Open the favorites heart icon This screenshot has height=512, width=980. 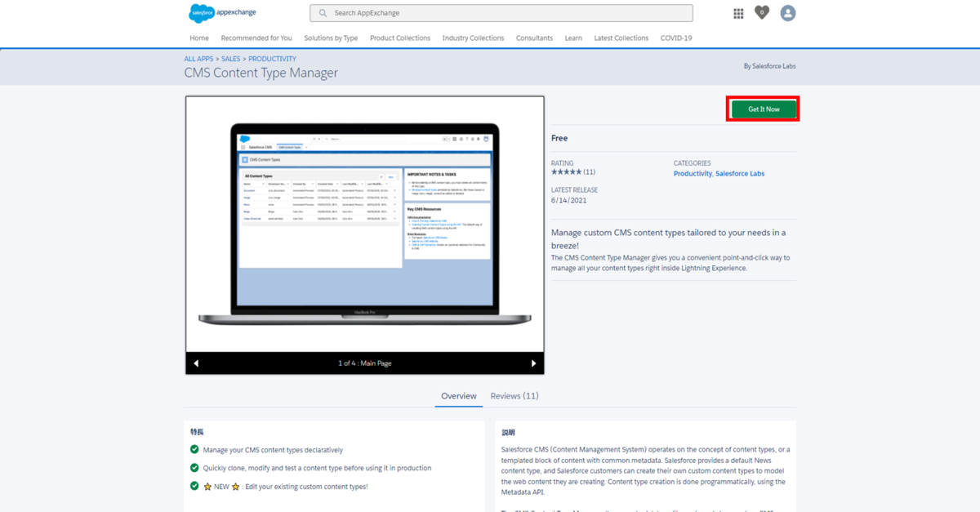762,12
